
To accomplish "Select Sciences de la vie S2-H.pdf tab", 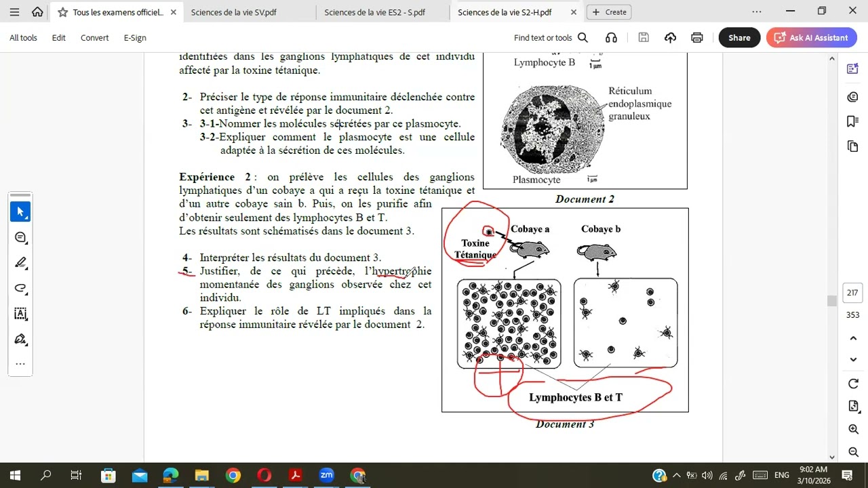I will coord(505,12).
